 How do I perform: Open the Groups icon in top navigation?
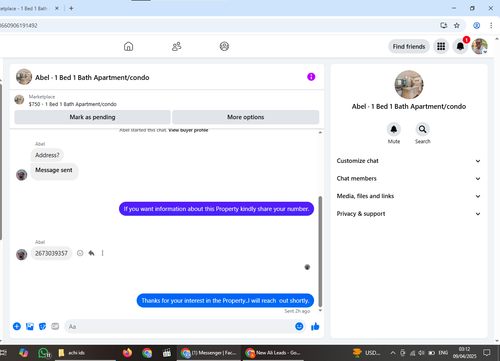click(x=224, y=46)
